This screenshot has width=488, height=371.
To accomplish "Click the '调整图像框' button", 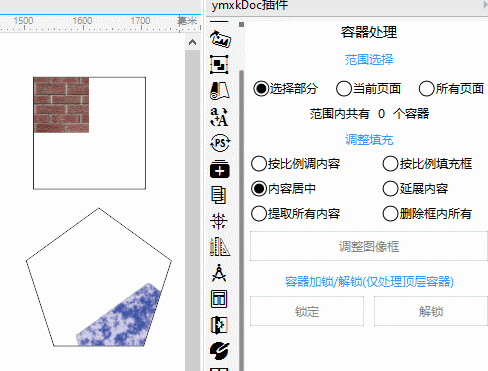I will pos(369,246).
